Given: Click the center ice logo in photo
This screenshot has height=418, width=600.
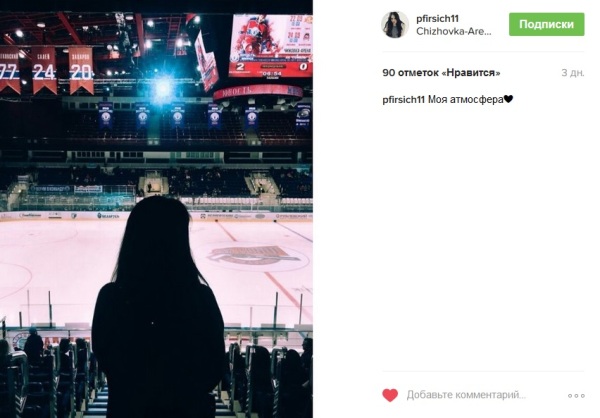Looking at the screenshot, I should coord(253,255).
